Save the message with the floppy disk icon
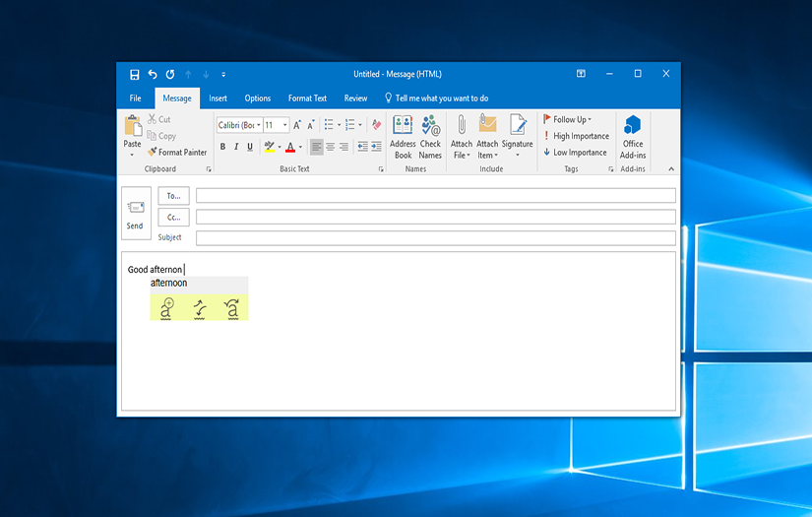This screenshot has width=812, height=517. [x=134, y=75]
